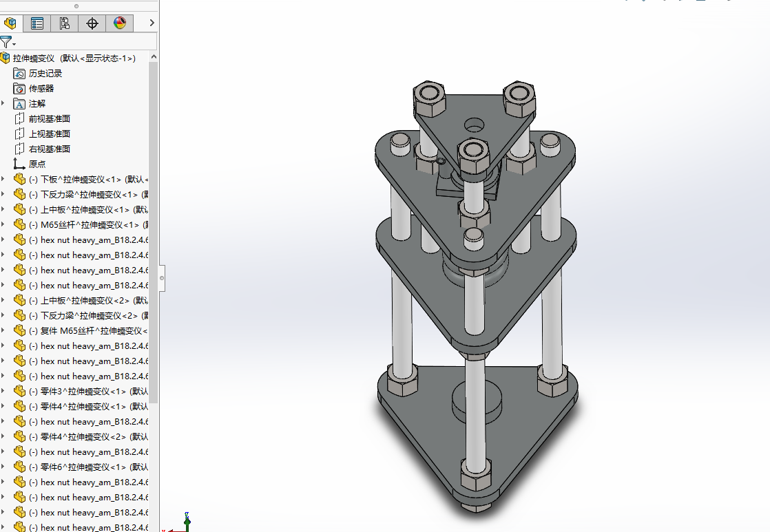Click the feature tree vertical scrollbar thumb
The width and height of the screenshot is (770, 532).
click(x=153, y=232)
